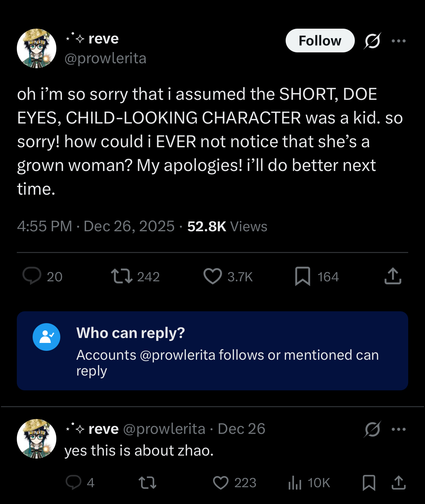Open the @prowlerita handle link in header

click(105, 58)
